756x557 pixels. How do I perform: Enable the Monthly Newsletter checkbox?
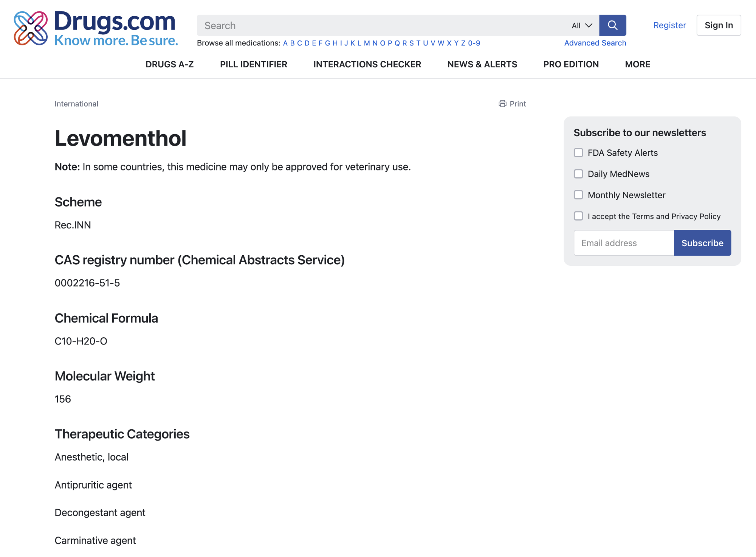coord(578,195)
